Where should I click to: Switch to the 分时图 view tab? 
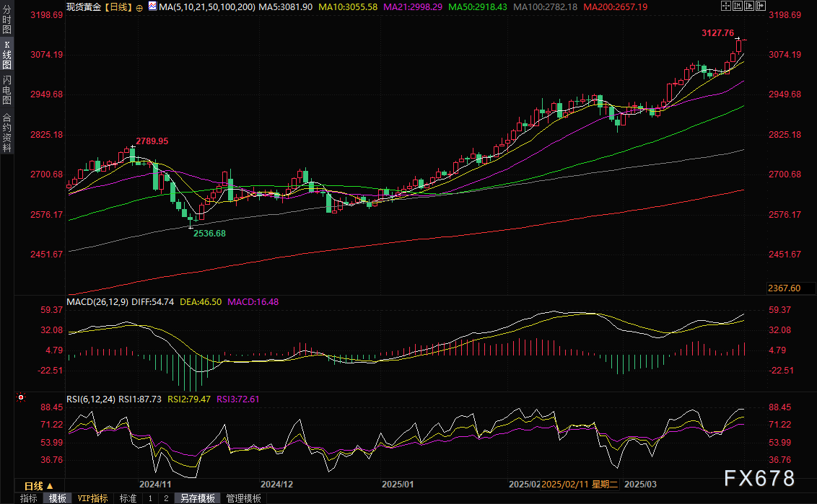click(6, 20)
